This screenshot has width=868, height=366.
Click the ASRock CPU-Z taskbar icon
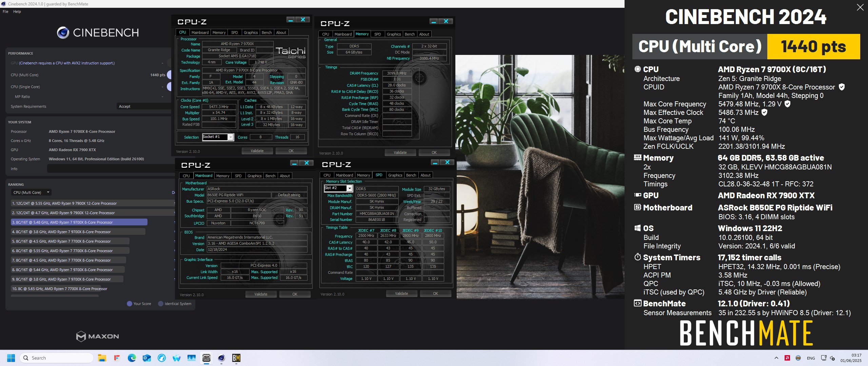coord(206,358)
